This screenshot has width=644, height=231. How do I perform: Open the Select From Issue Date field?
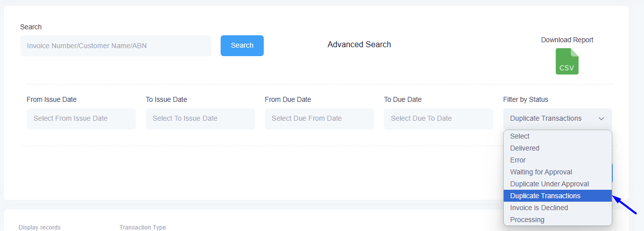pyautogui.click(x=81, y=119)
